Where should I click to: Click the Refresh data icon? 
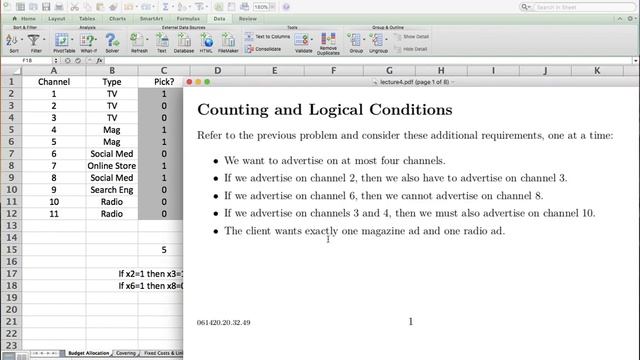(x=136, y=40)
